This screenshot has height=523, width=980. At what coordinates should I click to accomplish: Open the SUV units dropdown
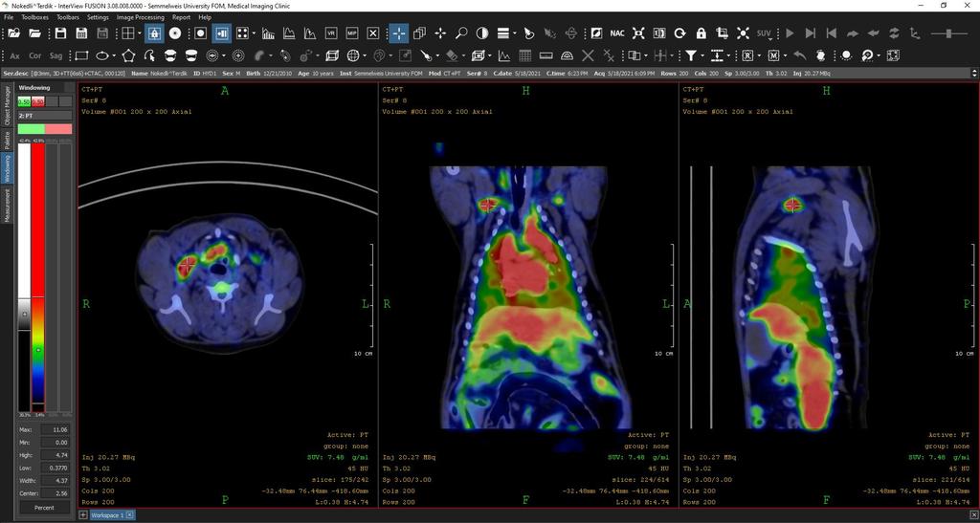tap(765, 33)
